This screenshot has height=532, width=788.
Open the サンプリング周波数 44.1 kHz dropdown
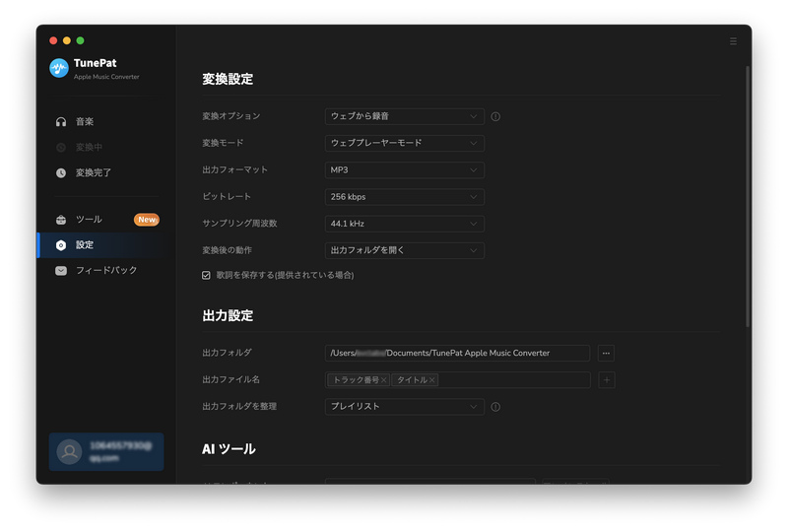click(405, 224)
